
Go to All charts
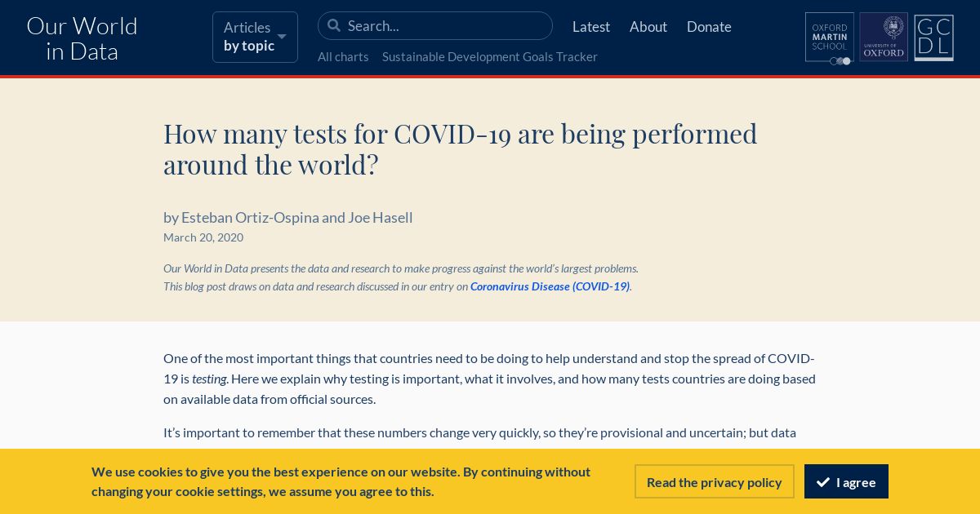pyautogui.click(x=343, y=56)
